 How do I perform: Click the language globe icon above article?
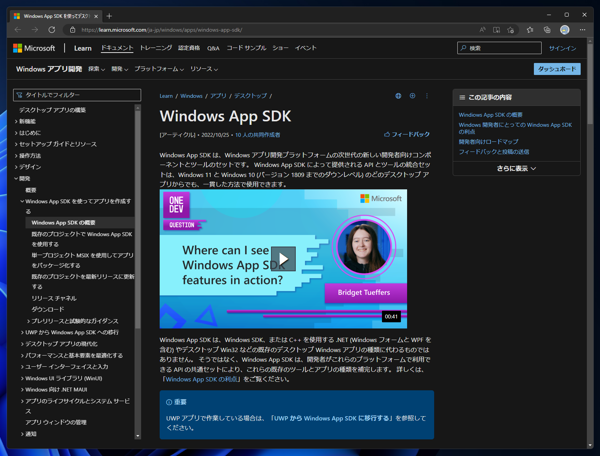pos(398,96)
